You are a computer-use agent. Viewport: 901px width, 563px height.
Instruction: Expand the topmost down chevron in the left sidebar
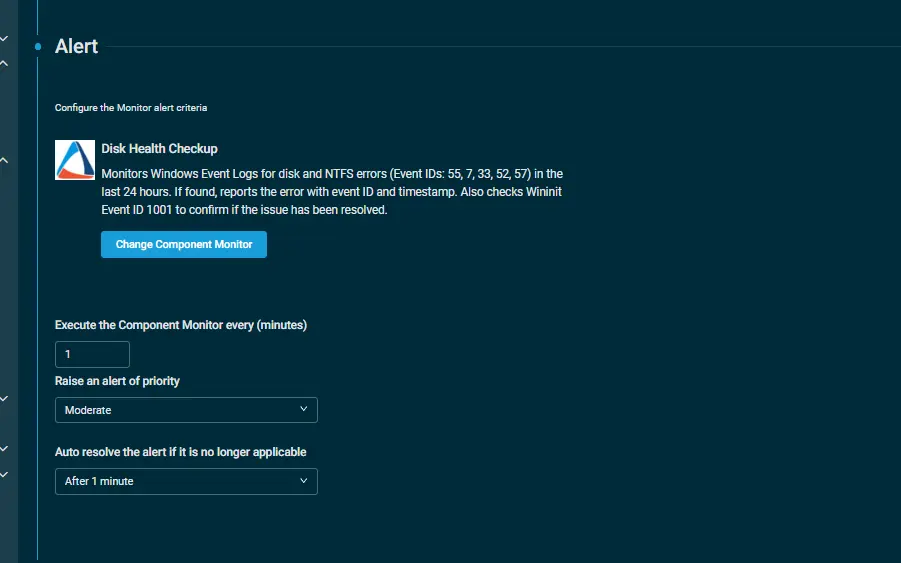(x=4, y=39)
